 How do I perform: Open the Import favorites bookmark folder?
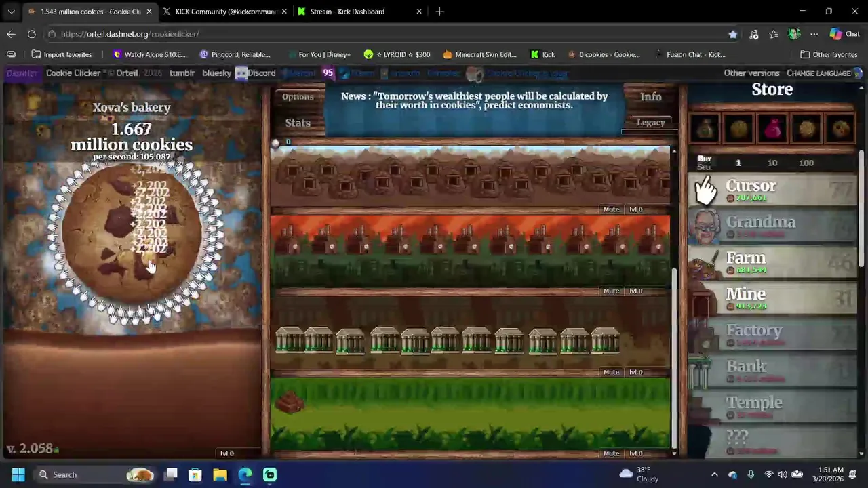point(61,54)
